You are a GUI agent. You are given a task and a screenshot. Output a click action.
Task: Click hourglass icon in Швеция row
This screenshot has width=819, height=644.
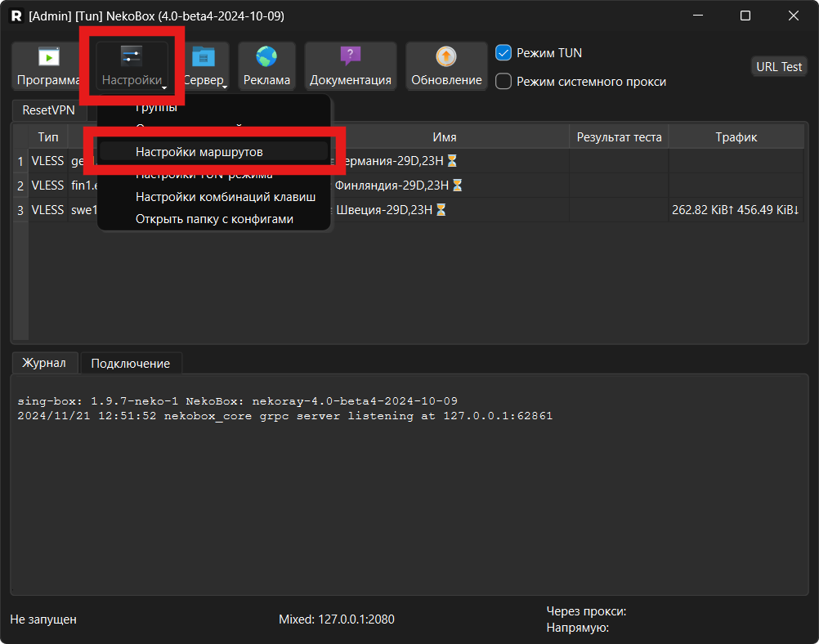click(441, 210)
